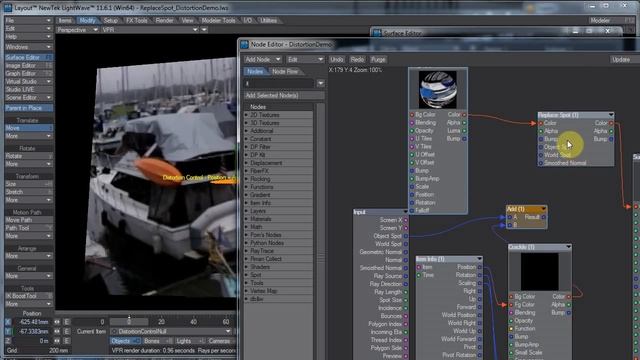The image size is (640, 360).
Task: Open the Modify menu tab
Action: coord(88,20)
